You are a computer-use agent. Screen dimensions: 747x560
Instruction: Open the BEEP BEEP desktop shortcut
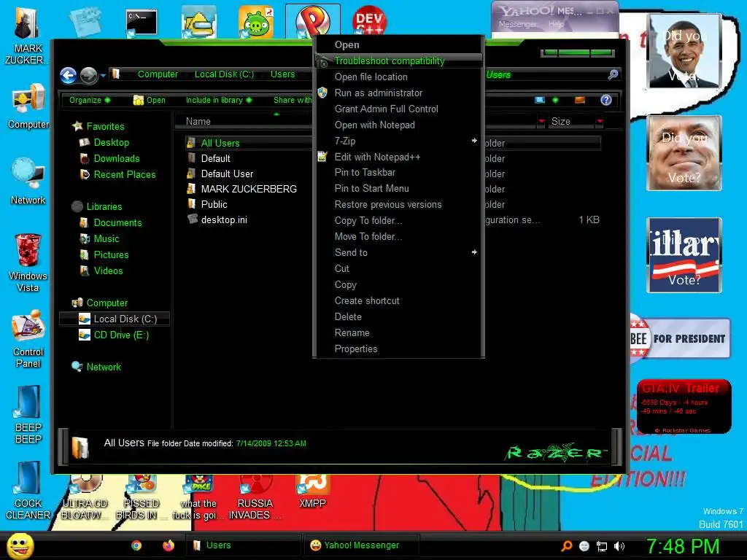click(x=28, y=415)
